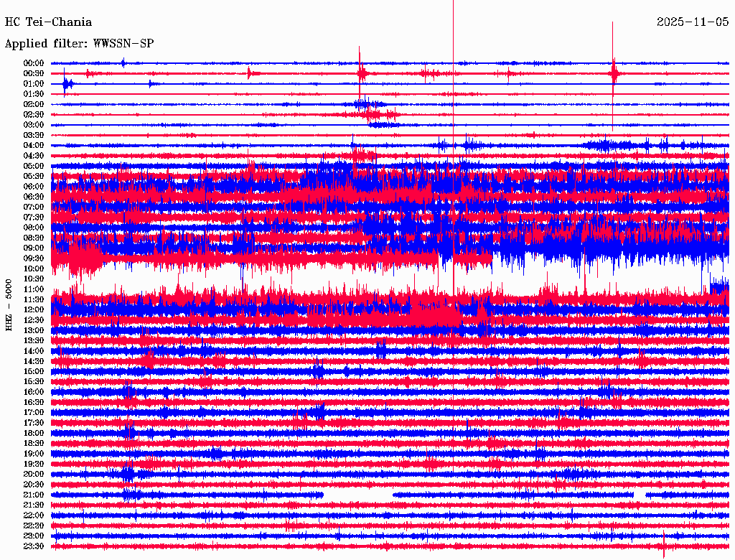Click the 01:30 time label
735x560 pixels.
(x=34, y=94)
